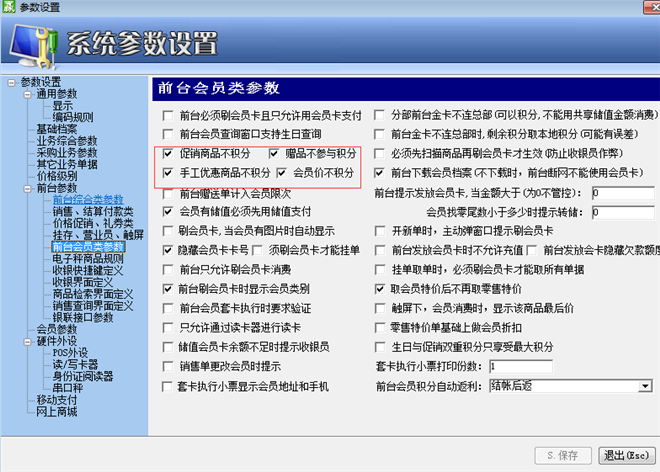This screenshot has height=472, width=660.
Task: Open 业务综合参数 in the tree
Action: [67, 141]
